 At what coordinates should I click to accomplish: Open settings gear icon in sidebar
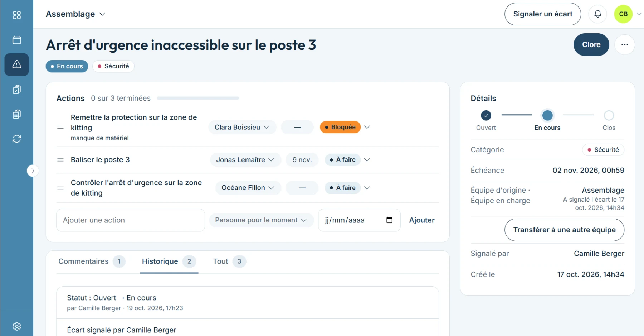click(16, 326)
